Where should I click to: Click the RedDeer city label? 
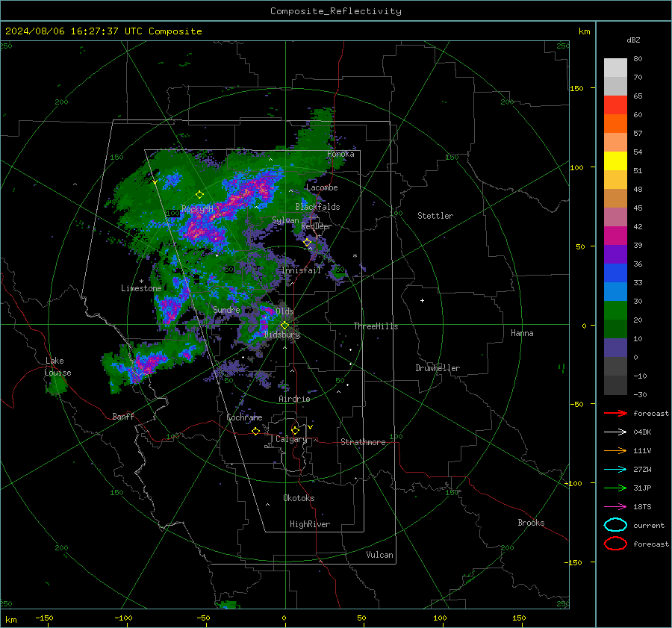(x=317, y=226)
